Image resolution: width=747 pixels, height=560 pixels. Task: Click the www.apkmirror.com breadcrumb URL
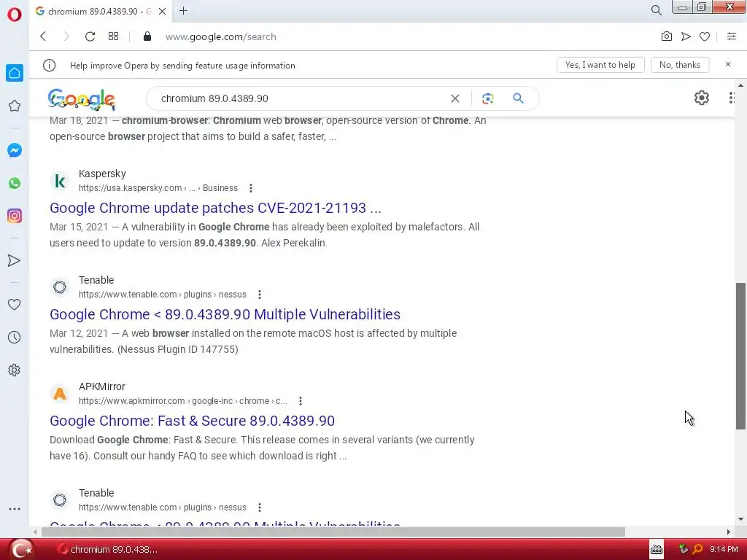point(183,401)
